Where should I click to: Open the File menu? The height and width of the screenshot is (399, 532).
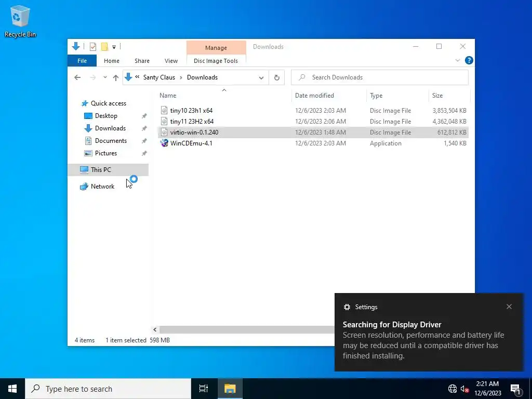[82, 61]
